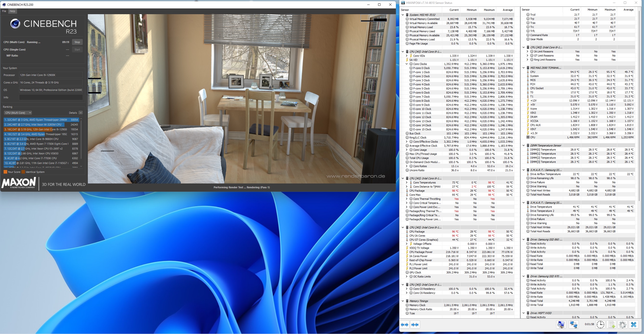Reset sensor values with the clock icon

coord(600,325)
